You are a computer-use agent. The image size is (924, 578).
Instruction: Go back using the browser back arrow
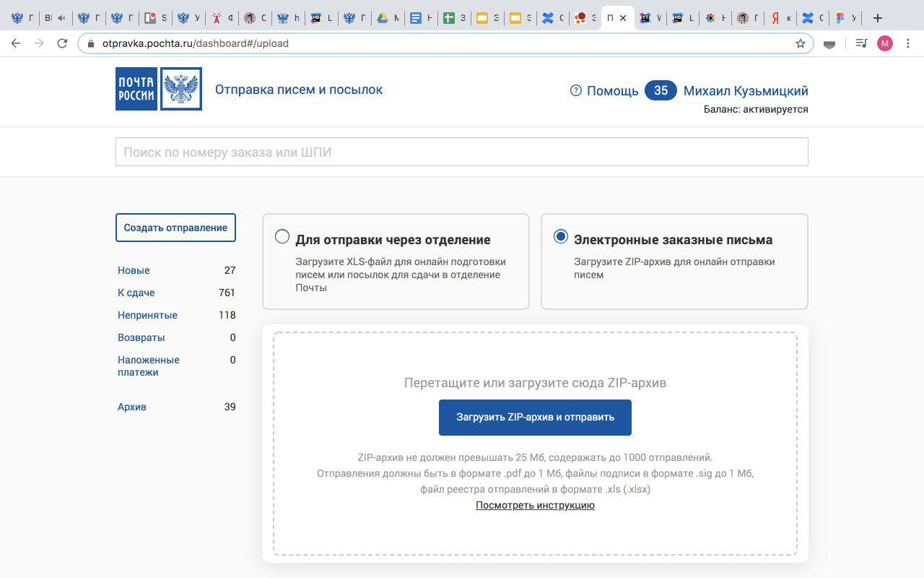point(16,43)
